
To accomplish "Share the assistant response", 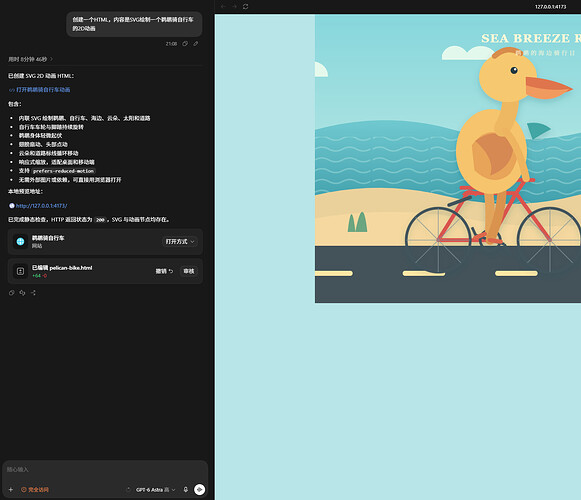I will (33, 293).
